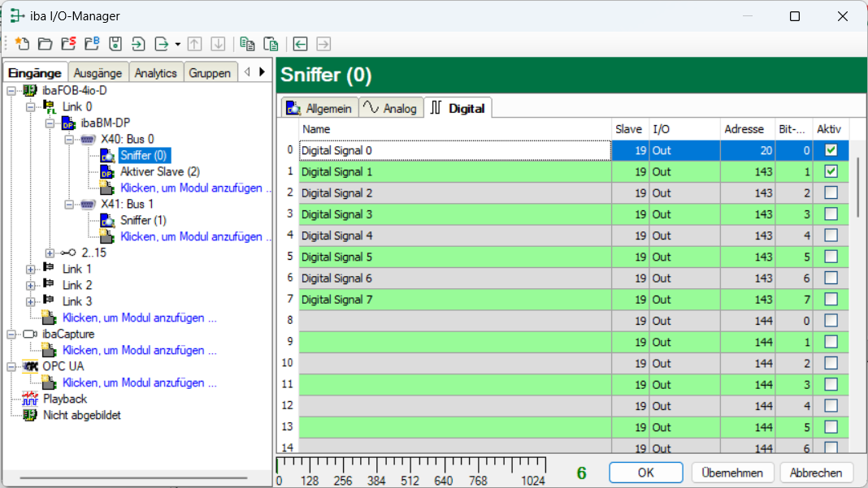Click the move up arrow toolbar icon

click(x=194, y=44)
